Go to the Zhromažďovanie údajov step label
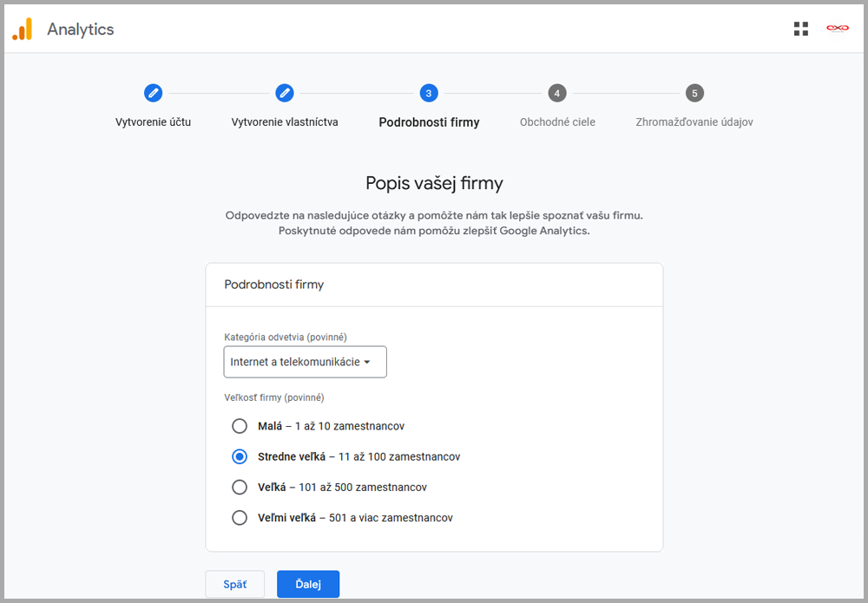868x603 pixels. 694,122
